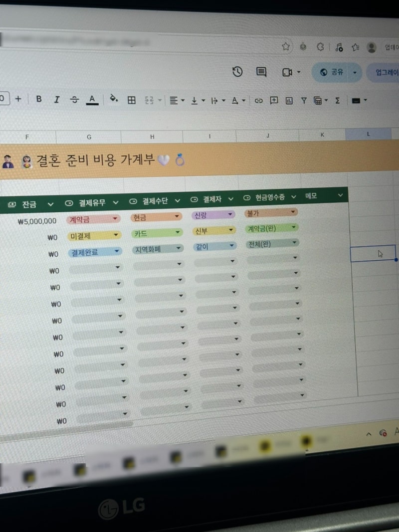399x532 pixels.
Task: Select column L header
Action: tap(368, 134)
